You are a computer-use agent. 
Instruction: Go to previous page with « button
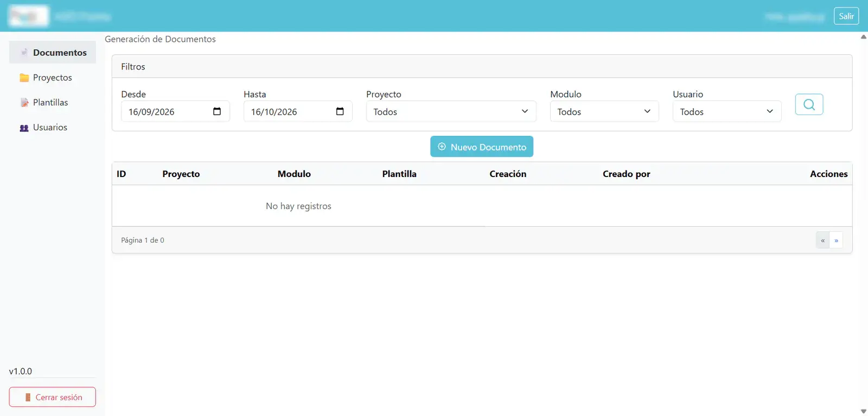(x=822, y=240)
